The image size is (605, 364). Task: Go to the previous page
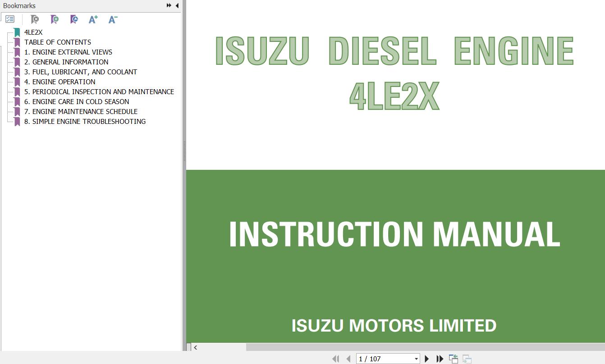coord(348,359)
